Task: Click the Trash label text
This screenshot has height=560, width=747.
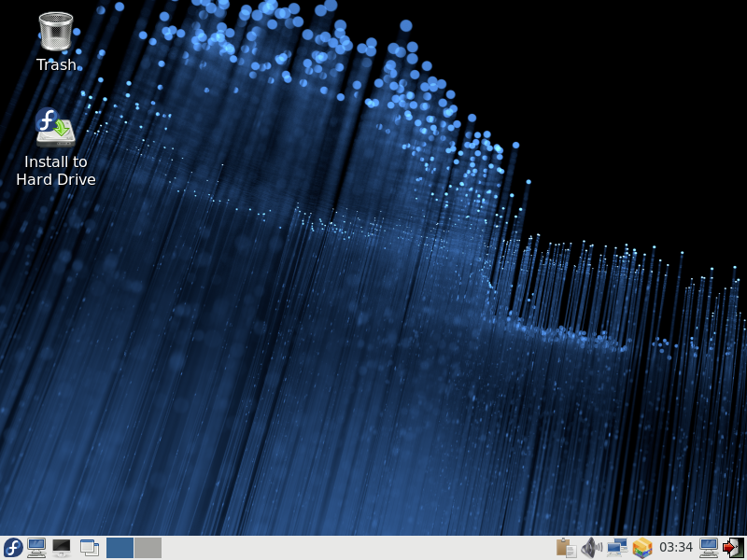Action: (x=56, y=65)
